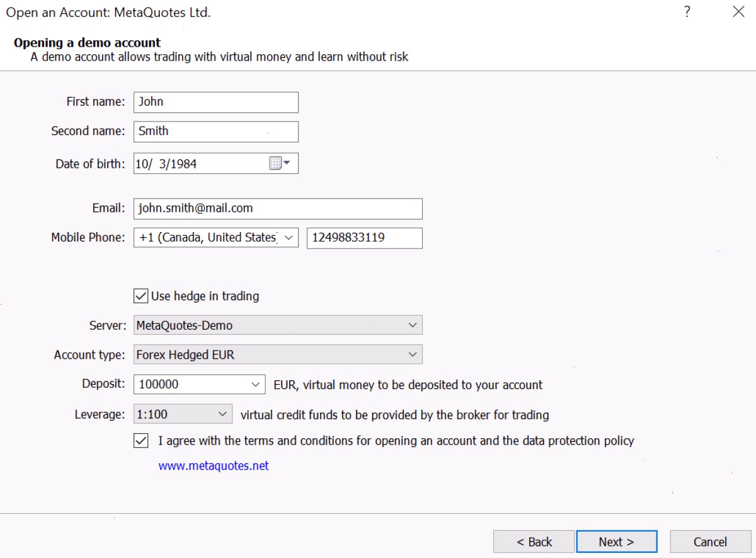
Task: Click the 'Date of birth:' label
Action: (x=91, y=164)
